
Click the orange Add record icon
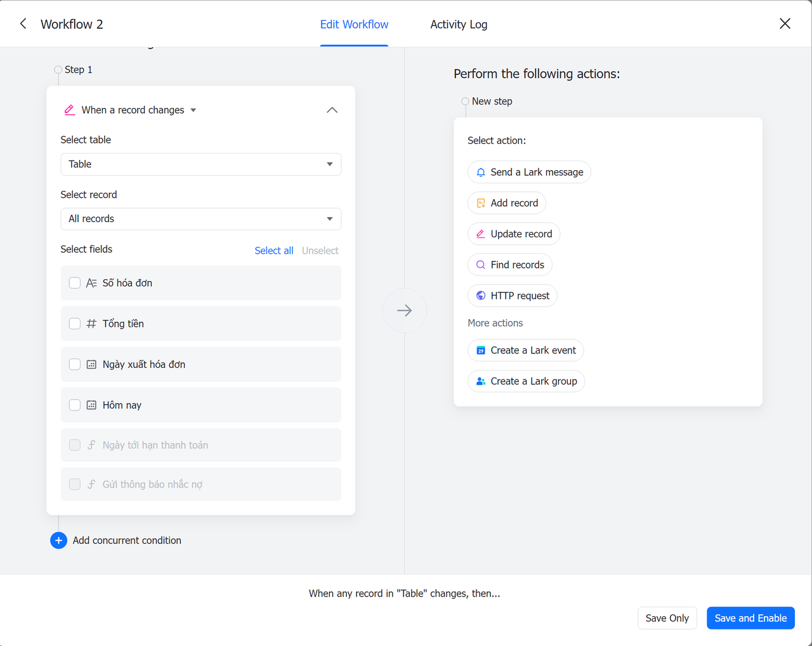(x=481, y=203)
